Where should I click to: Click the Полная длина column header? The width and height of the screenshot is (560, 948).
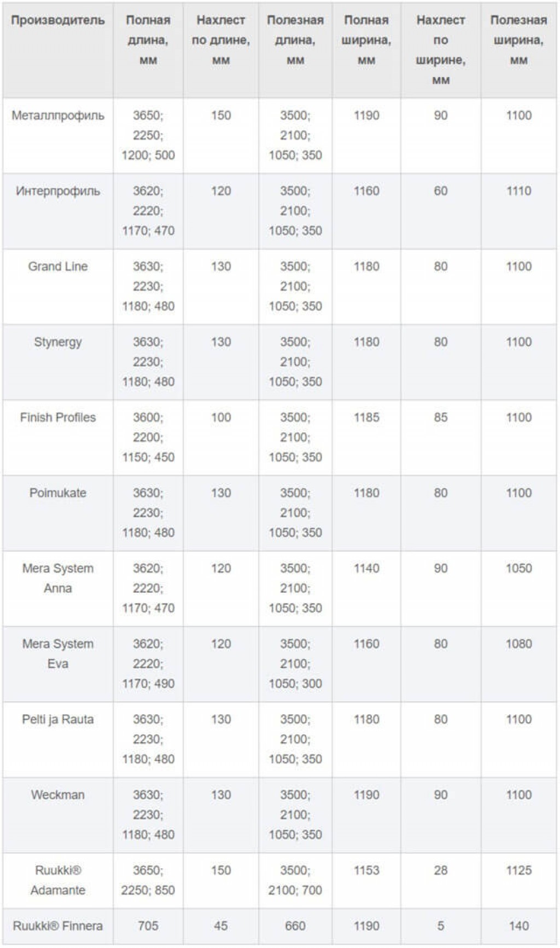point(148,41)
